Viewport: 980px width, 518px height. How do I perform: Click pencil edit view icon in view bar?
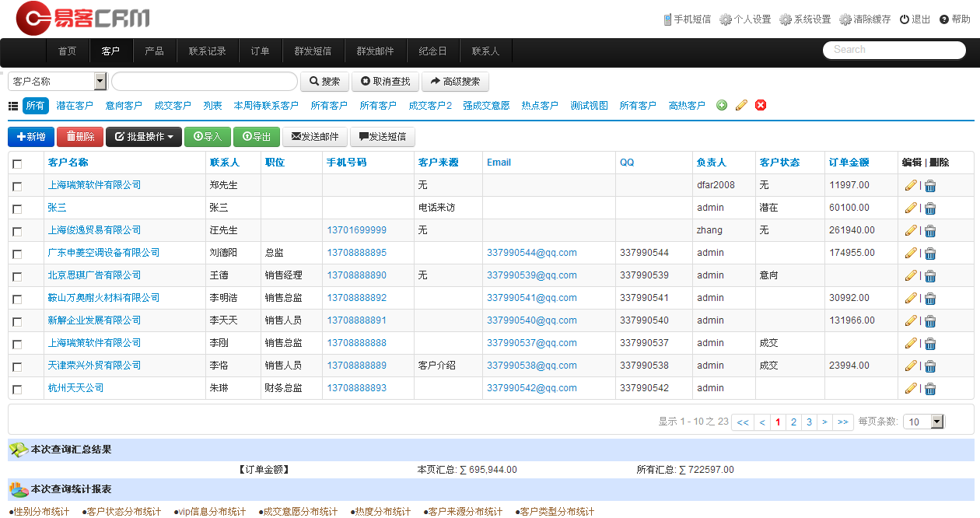coord(741,106)
